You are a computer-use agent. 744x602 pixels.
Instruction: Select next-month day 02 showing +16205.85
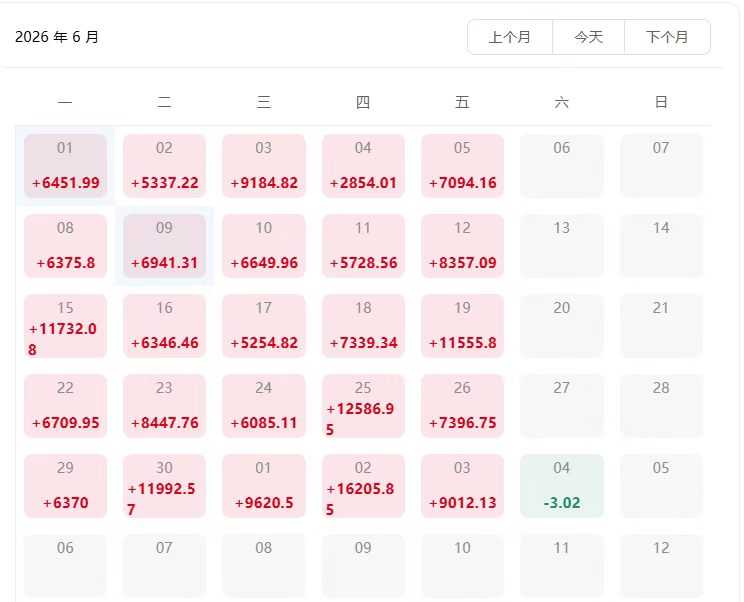pyautogui.click(x=363, y=486)
